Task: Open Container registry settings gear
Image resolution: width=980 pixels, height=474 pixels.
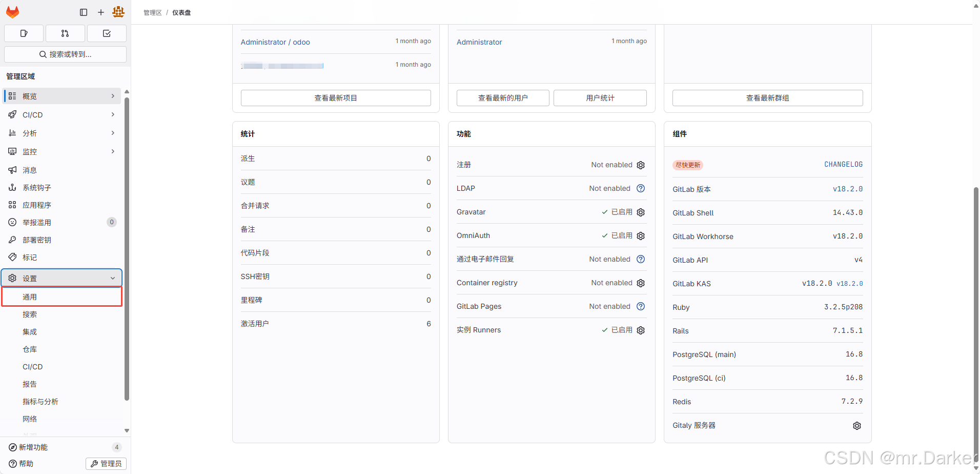Action: click(641, 283)
